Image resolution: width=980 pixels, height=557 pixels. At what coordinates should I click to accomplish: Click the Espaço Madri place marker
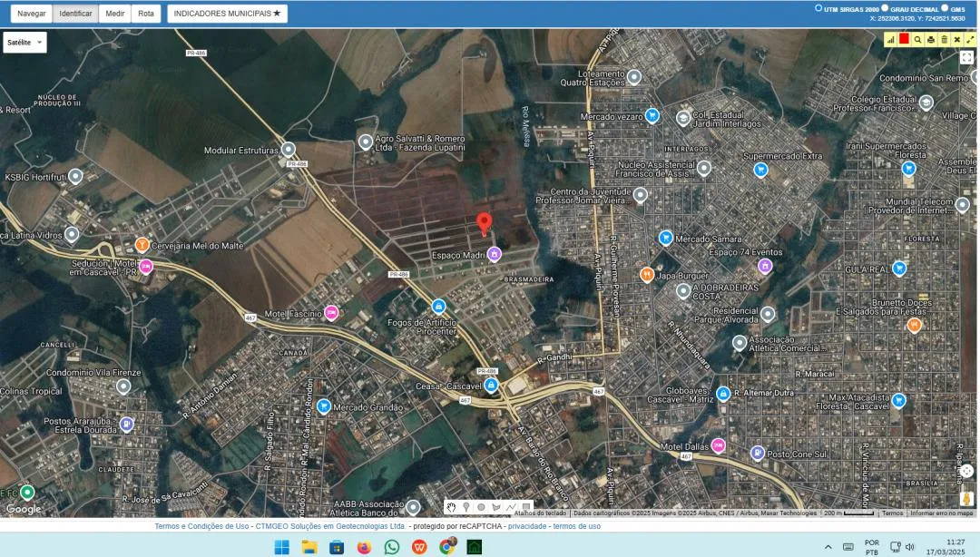point(495,254)
